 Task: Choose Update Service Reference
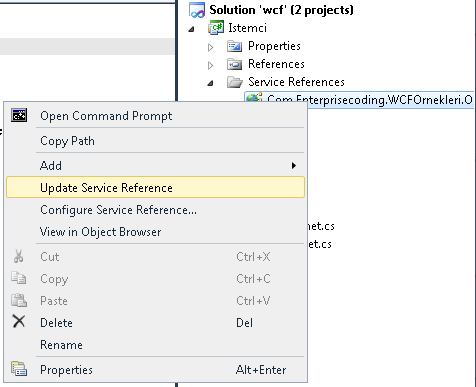(155, 188)
